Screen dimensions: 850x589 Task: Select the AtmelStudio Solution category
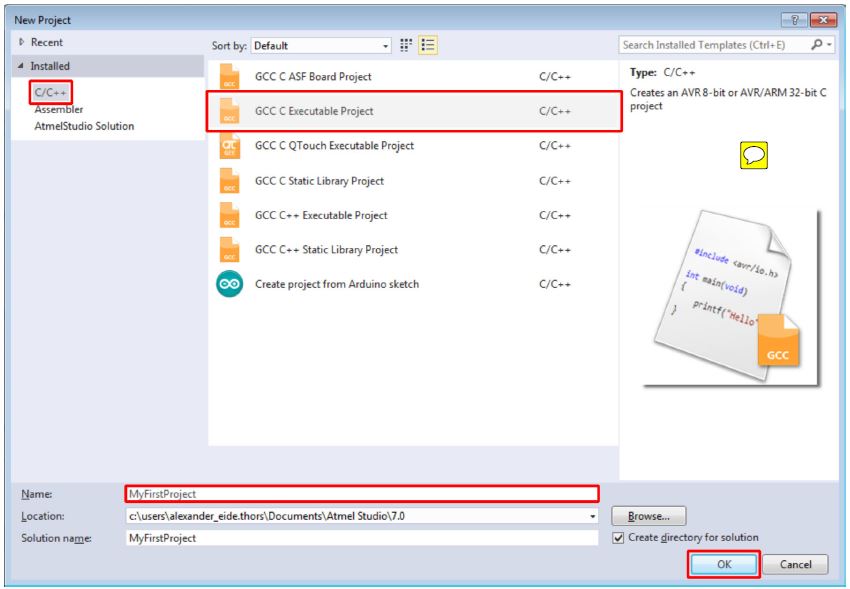[84, 126]
